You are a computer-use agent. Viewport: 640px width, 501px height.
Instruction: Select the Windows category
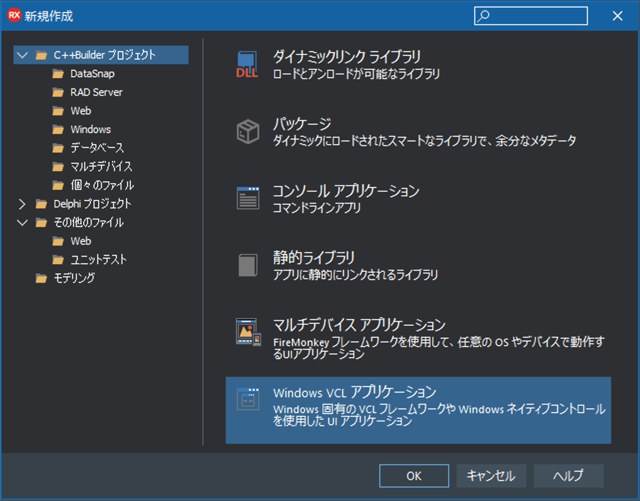click(x=91, y=129)
